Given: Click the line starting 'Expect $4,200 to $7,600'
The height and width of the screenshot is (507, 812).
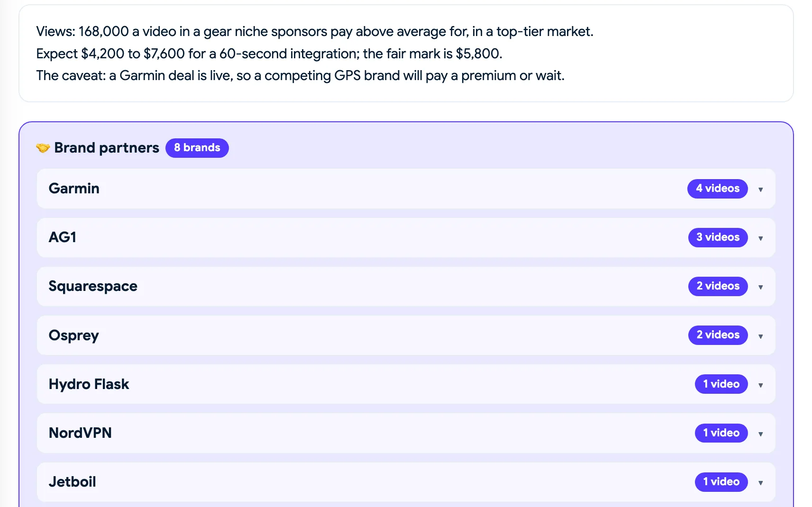Looking at the screenshot, I should 269,54.
